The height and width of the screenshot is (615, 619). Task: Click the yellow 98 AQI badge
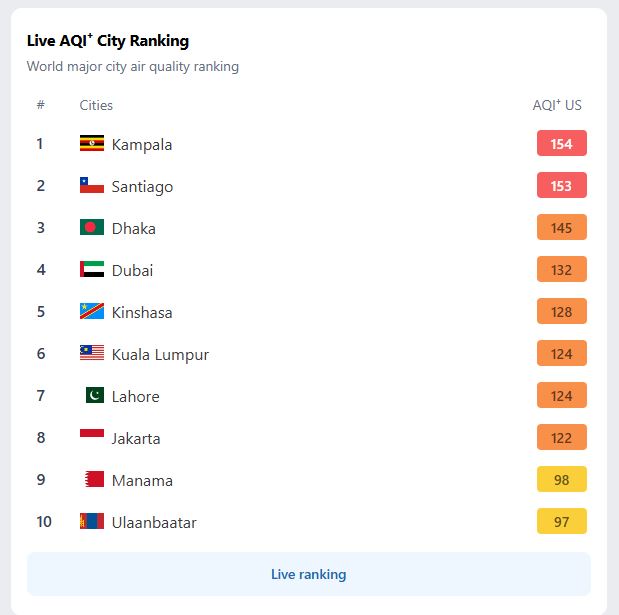click(561, 479)
